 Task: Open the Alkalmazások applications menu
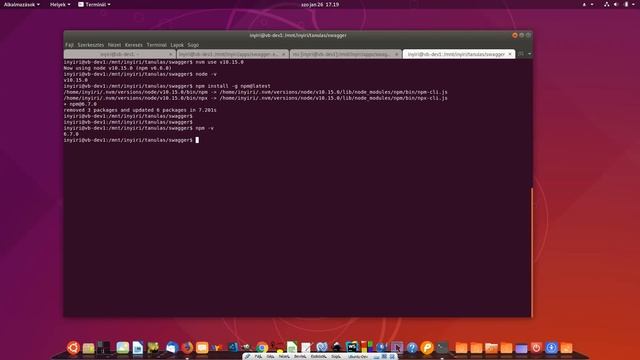pyautogui.click(x=22, y=4)
